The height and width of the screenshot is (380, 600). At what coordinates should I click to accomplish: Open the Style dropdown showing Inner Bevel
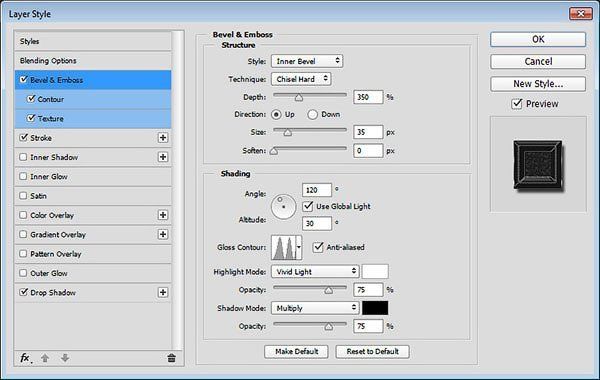[x=307, y=61]
